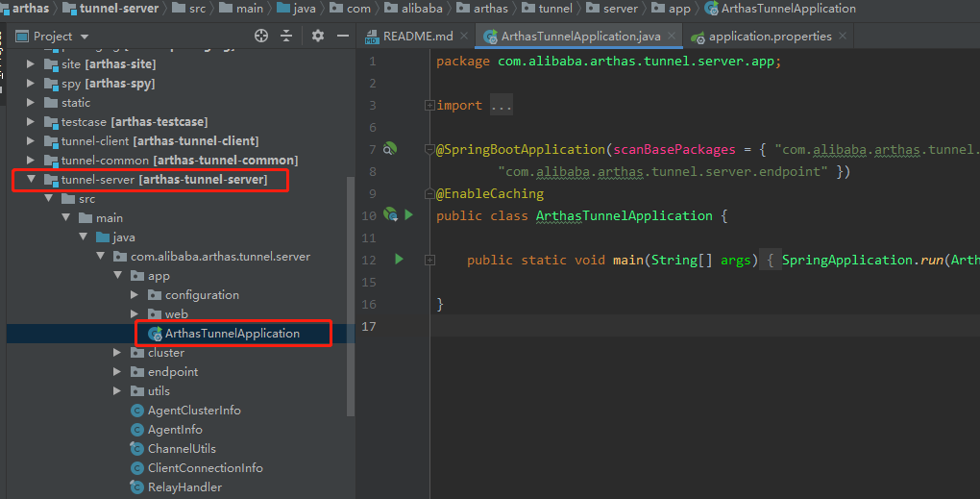Open the Project view dropdown arrow
Screen dimensions: 980x499
click(x=85, y=37)
